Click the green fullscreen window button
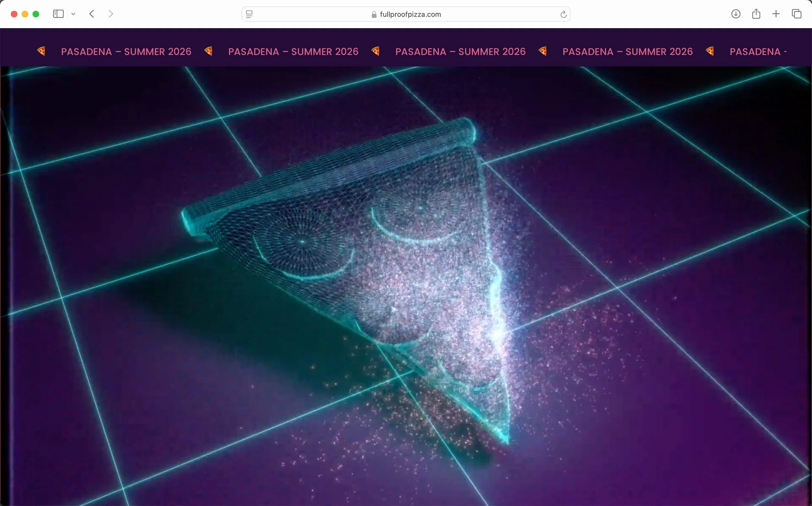 pyautogui.click(x=36, y=14)
